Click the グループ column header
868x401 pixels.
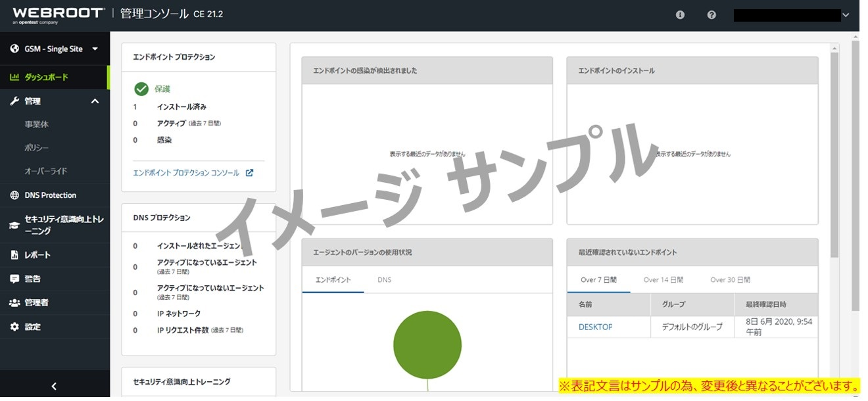coord(693,304)
